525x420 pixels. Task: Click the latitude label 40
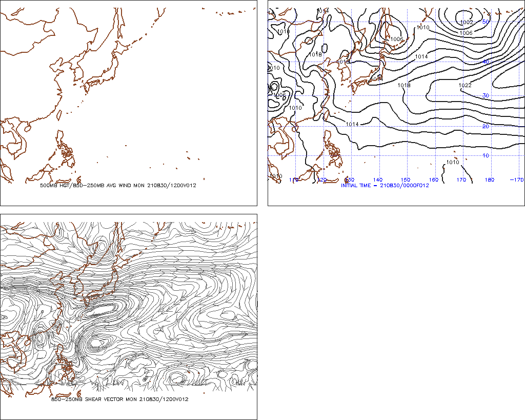[x=486, y=62]
